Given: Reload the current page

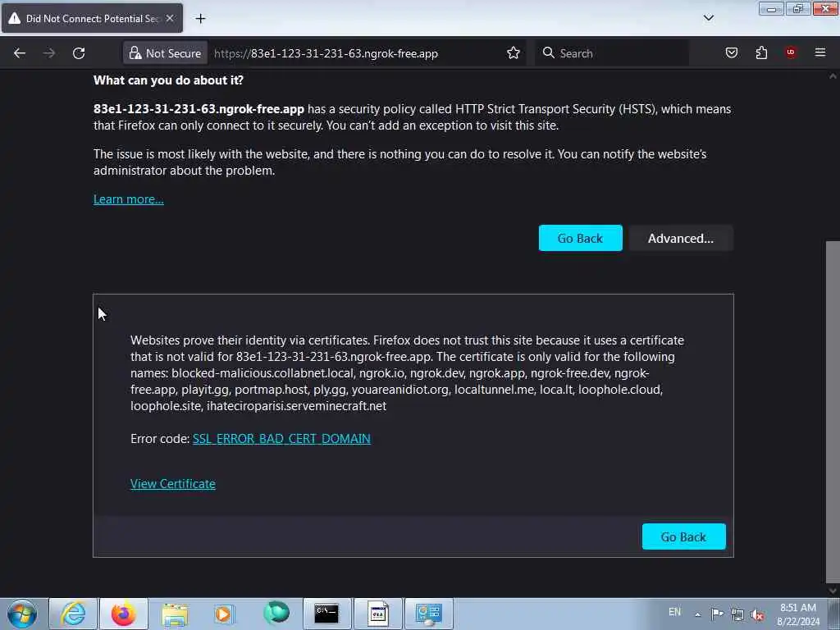Looking at the screenshot, I should tap(79, 53).
